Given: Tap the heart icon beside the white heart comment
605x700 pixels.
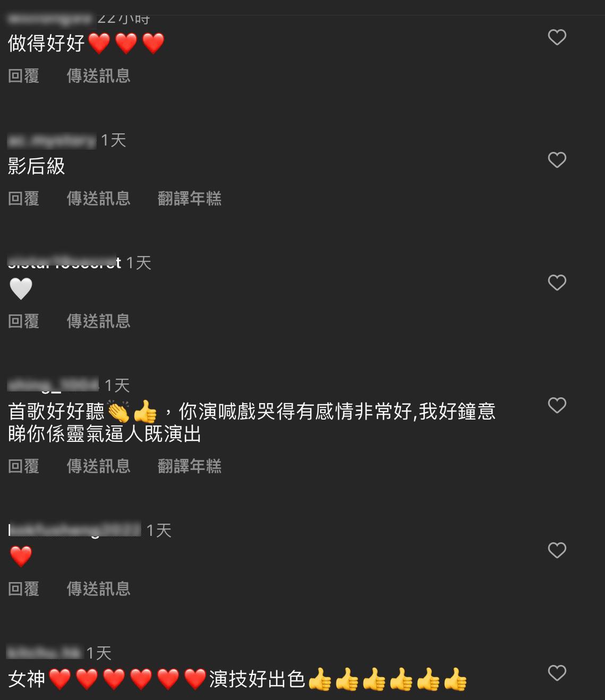Looking at the screenshot, I should click(x=557, y=283).
